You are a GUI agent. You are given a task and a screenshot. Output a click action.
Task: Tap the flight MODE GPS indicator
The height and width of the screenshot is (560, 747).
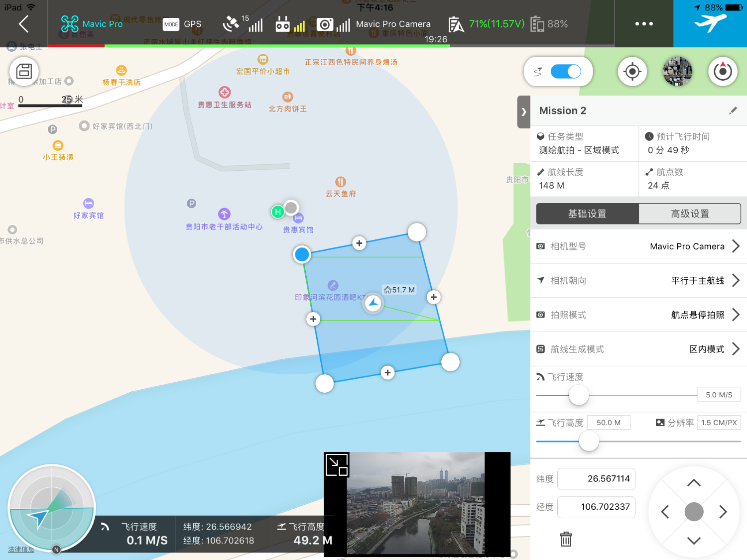(x=182, y=24)
